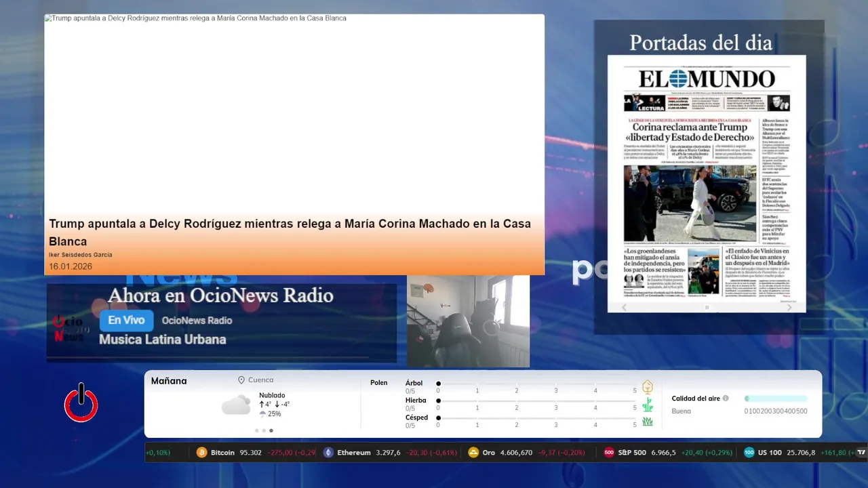Click the cloudy weather icon
The height and width of the screenshot is (488, 868).
[x=236, y=405]
